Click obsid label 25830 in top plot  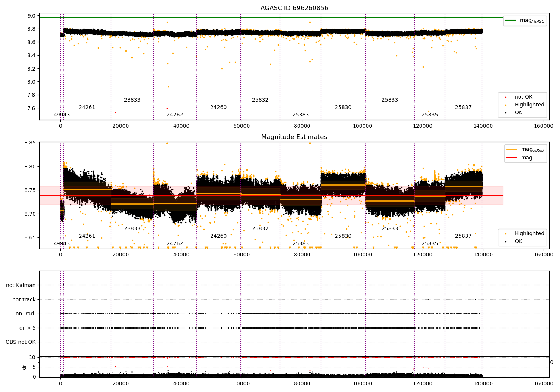343,107
